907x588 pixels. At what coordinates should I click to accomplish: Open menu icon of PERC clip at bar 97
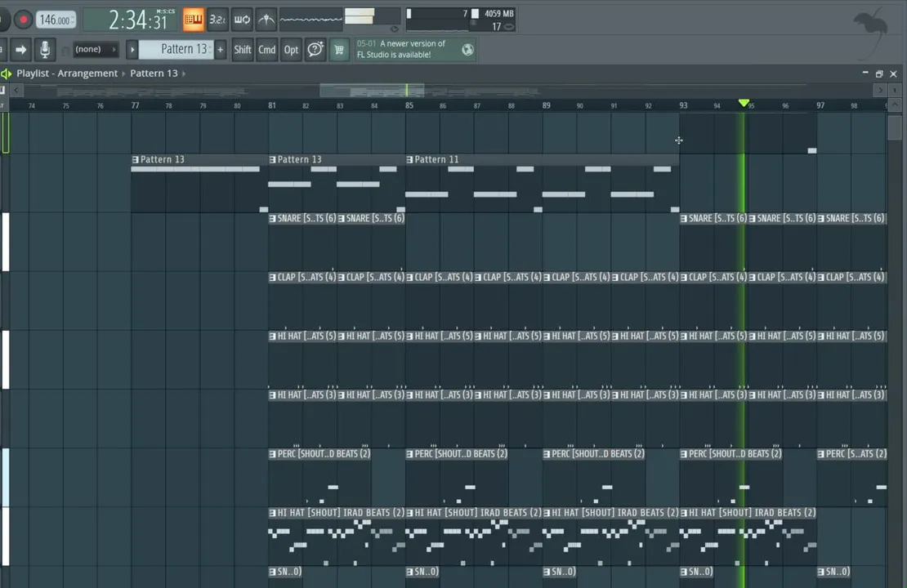click(x=821, y=454)
